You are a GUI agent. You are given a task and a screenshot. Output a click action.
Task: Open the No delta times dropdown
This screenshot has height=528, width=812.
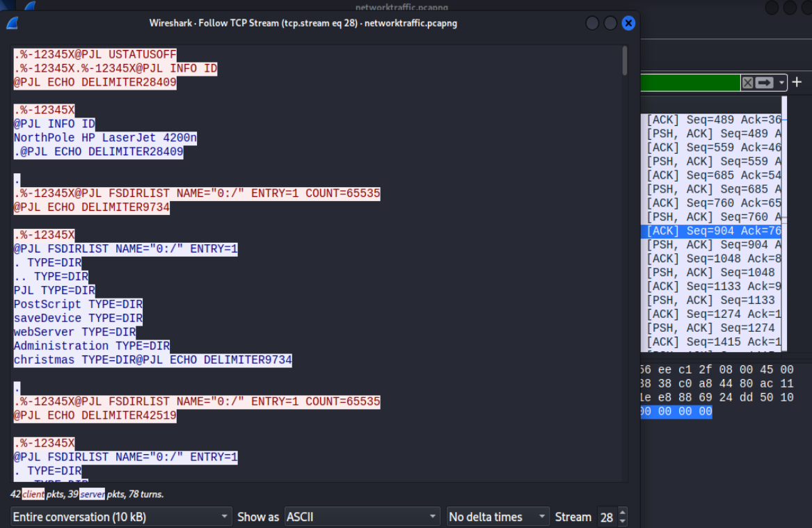(497, 517)
